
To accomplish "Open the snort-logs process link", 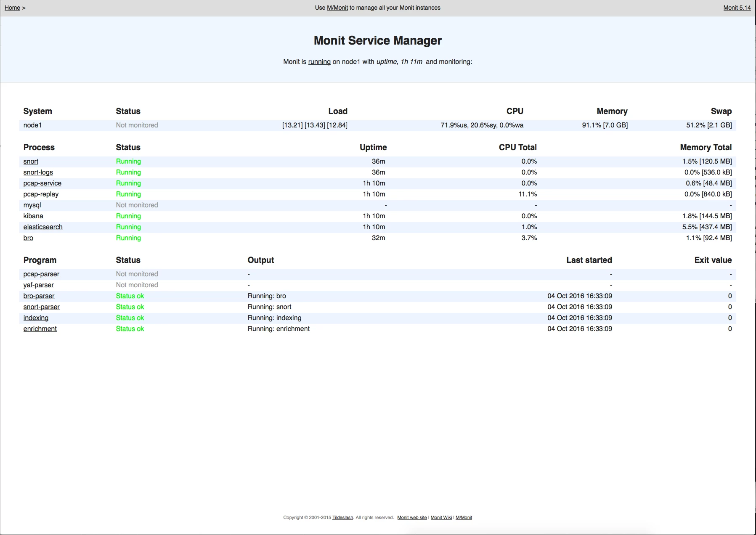I will tap(38, 172).
